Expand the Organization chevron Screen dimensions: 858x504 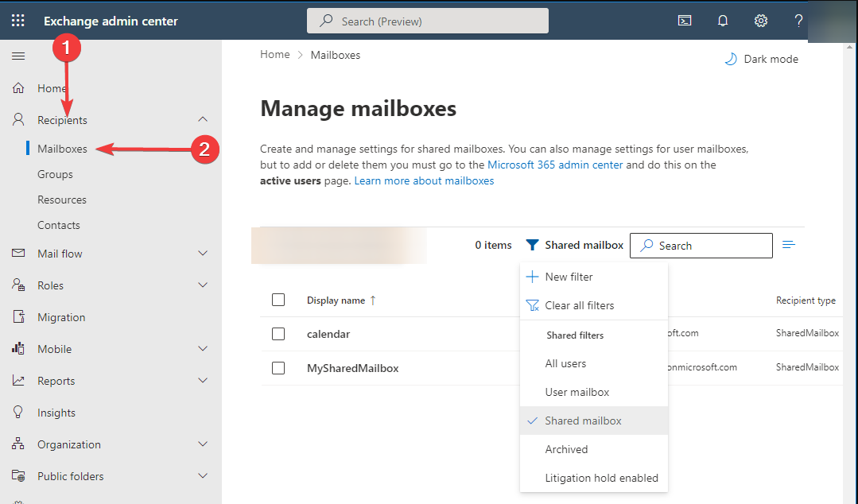tap(203, 444)
